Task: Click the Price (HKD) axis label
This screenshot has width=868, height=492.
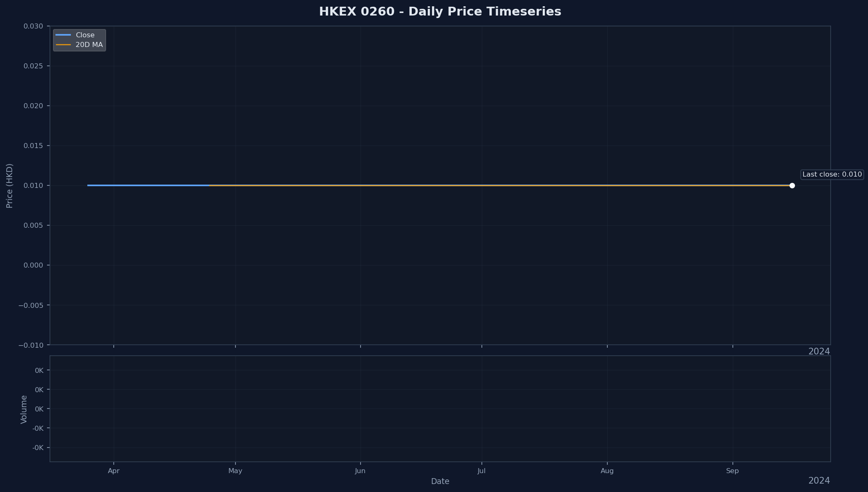Action: (x=10, y=186)
